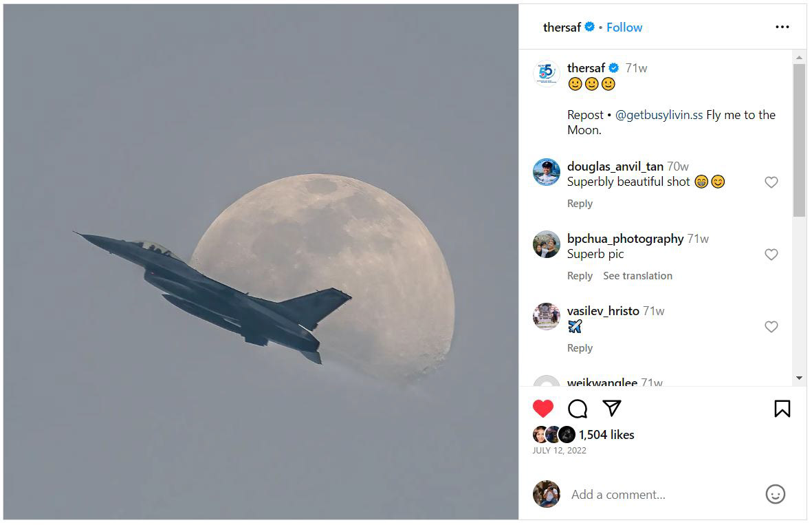View the 1,504 likes list

[606, 435]
